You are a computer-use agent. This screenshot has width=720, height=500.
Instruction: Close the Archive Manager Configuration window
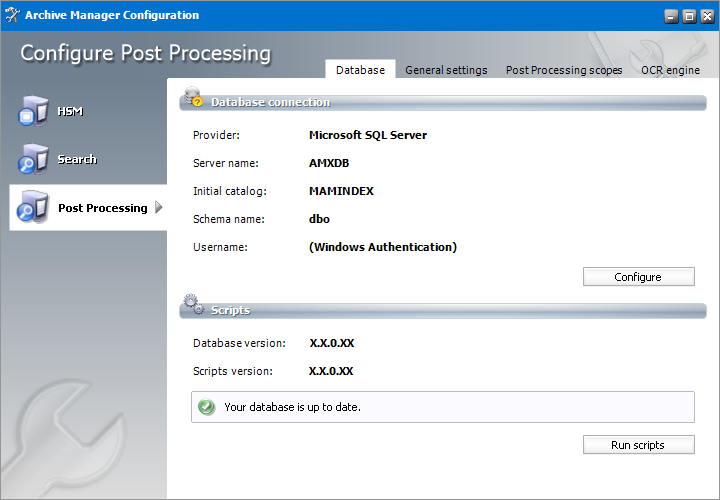click(705, 16)
